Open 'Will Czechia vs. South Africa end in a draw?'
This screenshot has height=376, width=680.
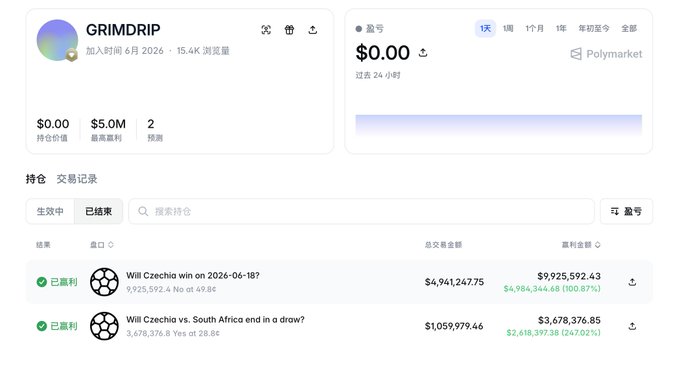click(x=215, y=320)
